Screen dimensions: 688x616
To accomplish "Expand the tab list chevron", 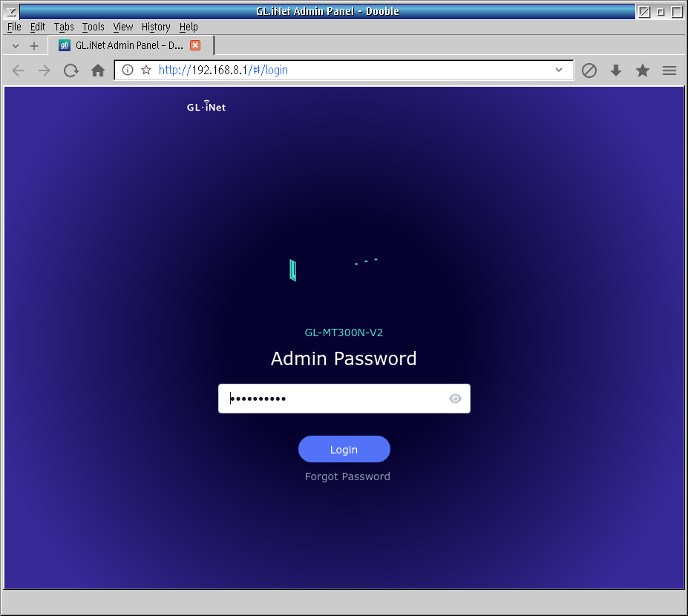I will (x=16, y=45).
